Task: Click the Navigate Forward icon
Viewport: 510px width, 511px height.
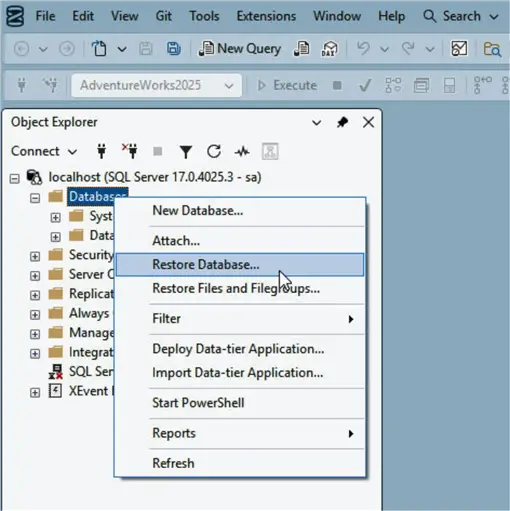Action: (x=67, y=49)
